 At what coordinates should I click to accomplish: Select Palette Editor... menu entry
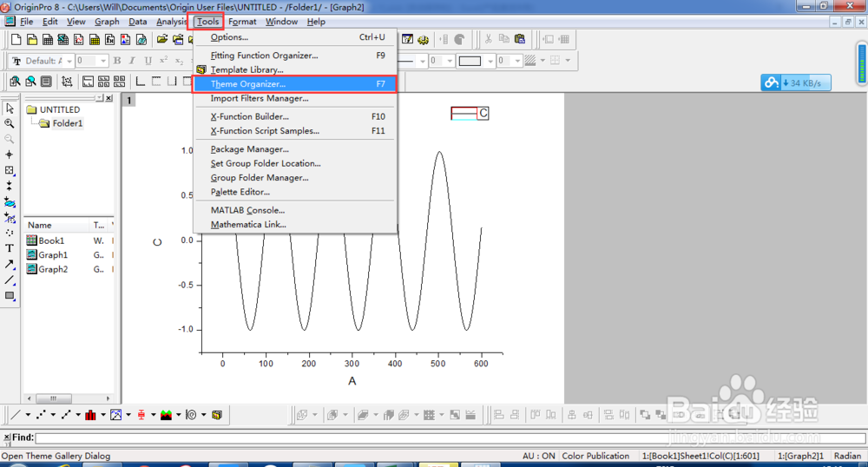(x=294, y=192)
